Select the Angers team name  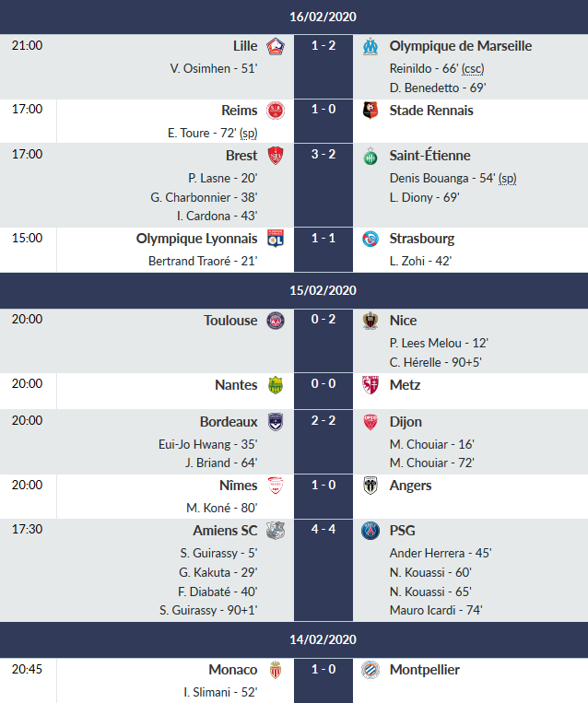410,486
